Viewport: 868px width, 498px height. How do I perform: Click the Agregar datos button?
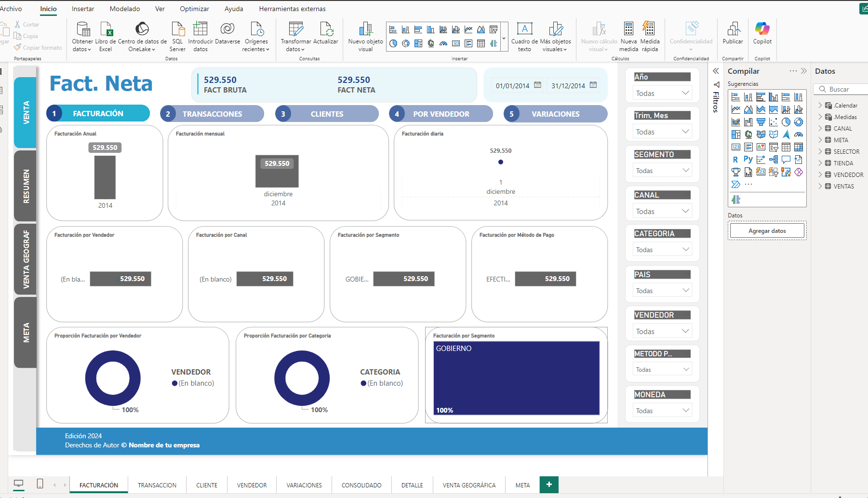pyautogui.click(x=767, y=231)
